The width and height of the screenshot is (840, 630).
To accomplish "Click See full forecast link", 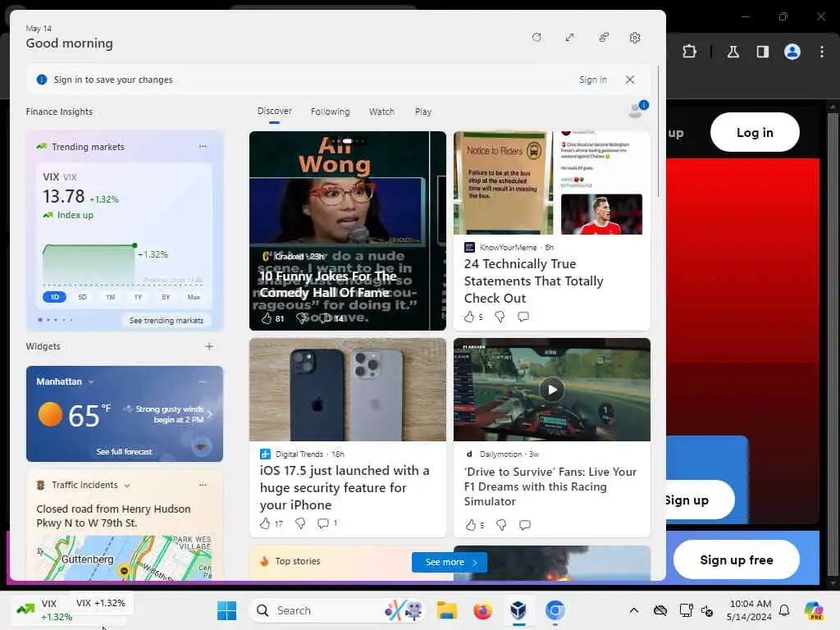I will coord(125,452).
